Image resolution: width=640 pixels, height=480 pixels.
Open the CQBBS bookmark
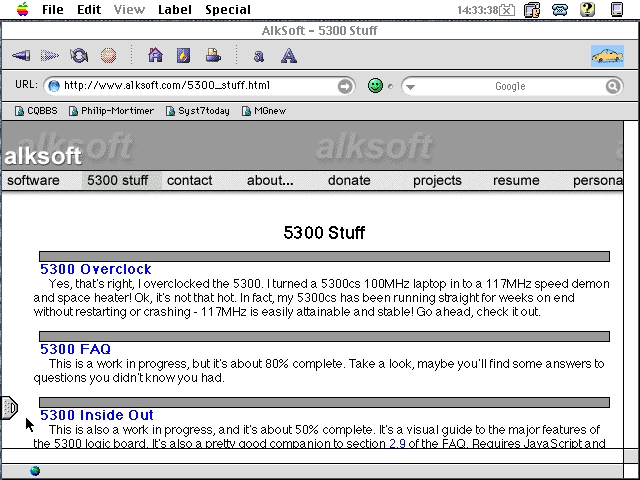coord(36,111)
